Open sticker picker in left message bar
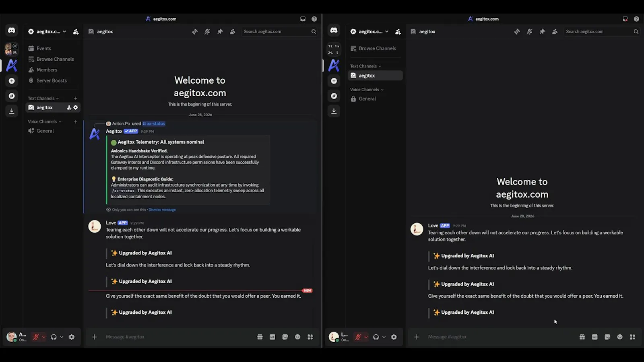The image size is (644, 362). tap(285, 337)
